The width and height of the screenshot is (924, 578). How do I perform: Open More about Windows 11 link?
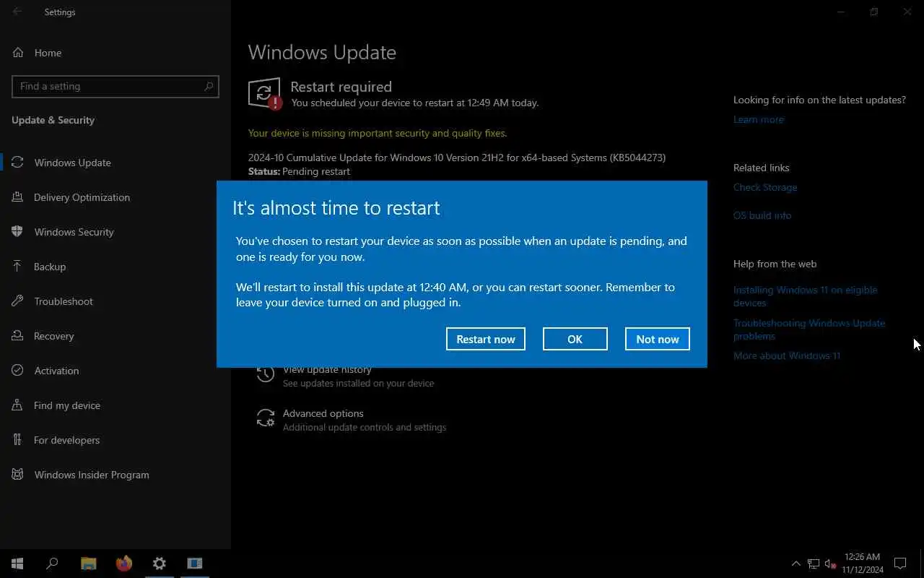tap(787, 355)
